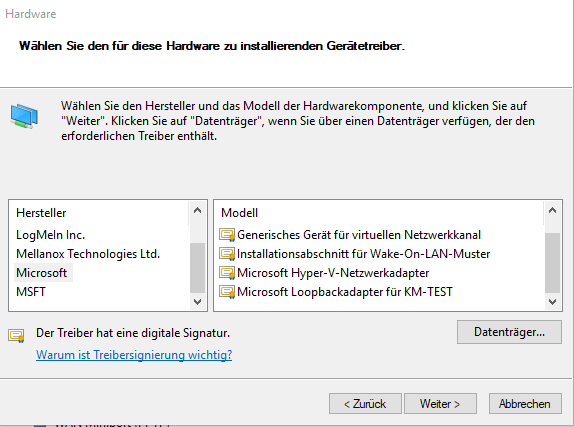574x427 pixels.
Task: Choose Microsoft Loopbackadapter für KM-TEST model
Action: (345, 292)
